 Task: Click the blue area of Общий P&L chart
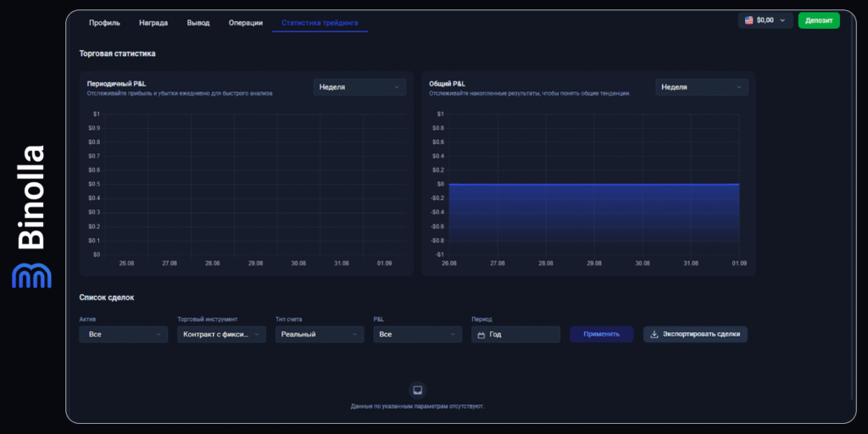(593, 216)
